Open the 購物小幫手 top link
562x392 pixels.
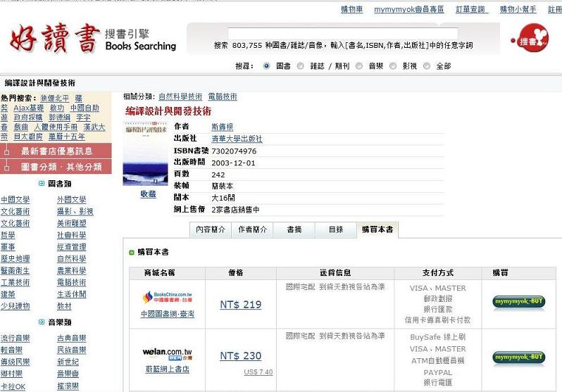tap(518, 10)
